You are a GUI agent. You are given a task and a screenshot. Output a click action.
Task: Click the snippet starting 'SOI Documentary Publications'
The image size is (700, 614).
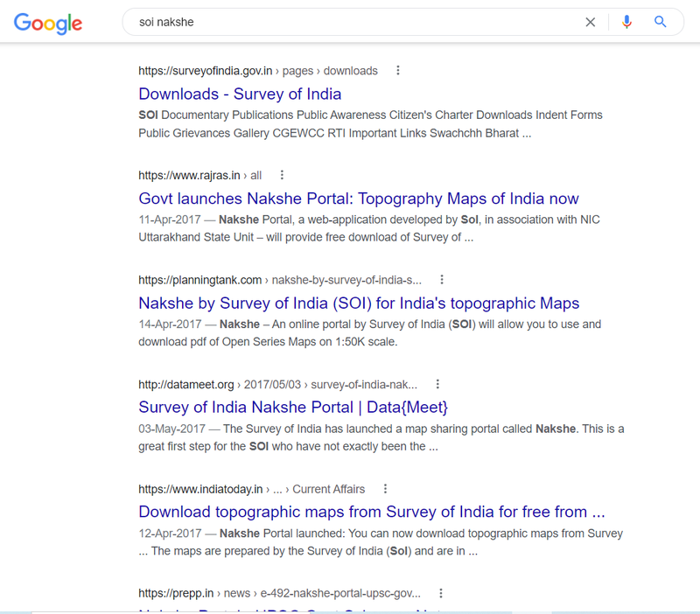(x=370, y=124)
